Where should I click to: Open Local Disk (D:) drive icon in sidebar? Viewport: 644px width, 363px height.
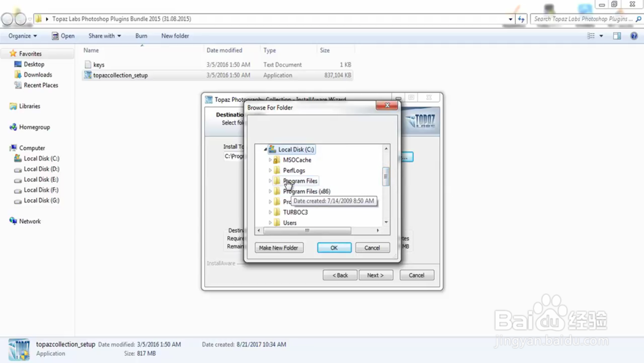tap(17, 169)
